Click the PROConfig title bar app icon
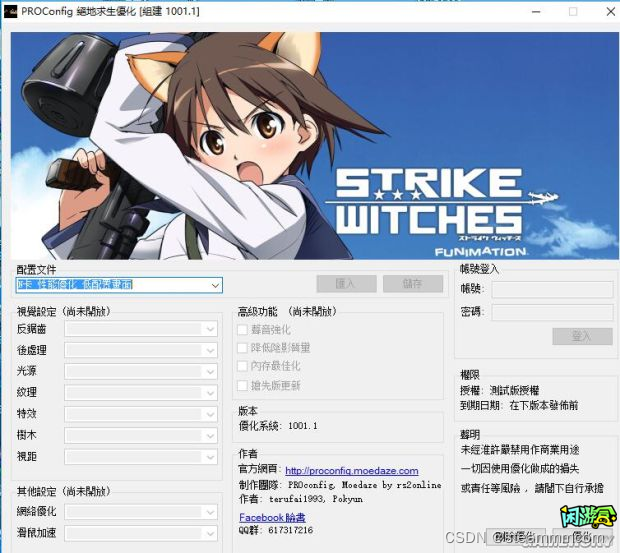Screen dimensions: 620x553 [10, 11]
